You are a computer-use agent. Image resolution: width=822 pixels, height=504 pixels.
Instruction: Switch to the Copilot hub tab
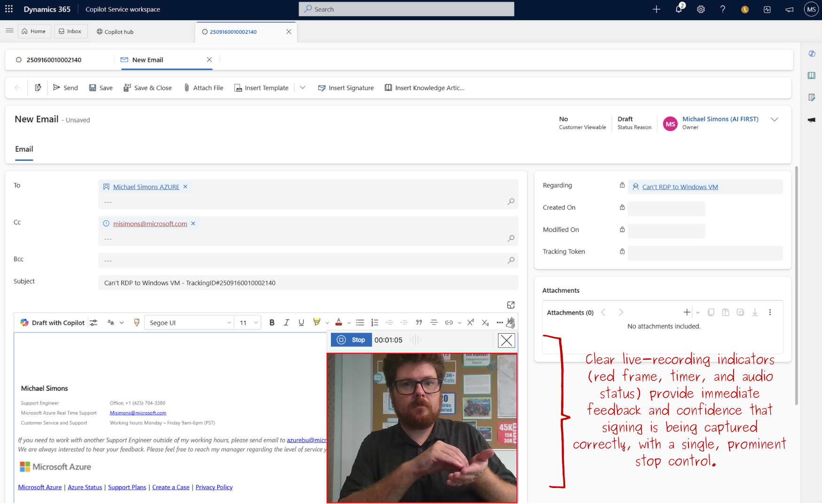coord(115,31)
